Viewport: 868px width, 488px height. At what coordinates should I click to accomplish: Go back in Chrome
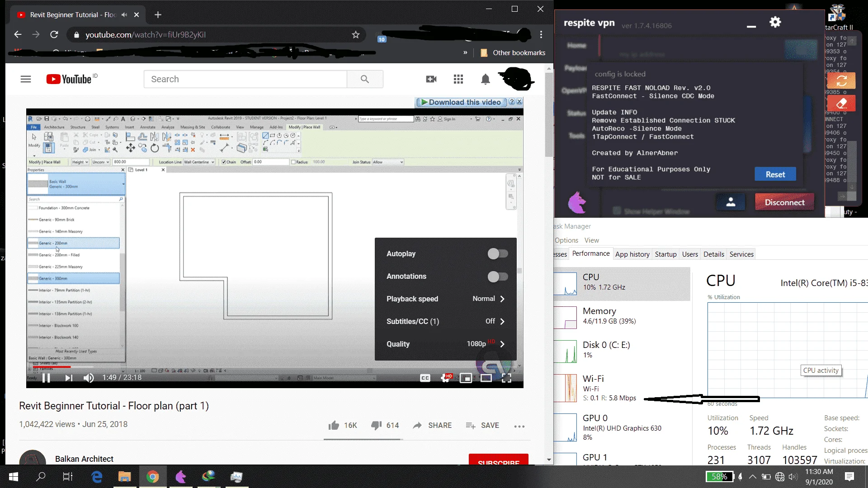(18, 35)
